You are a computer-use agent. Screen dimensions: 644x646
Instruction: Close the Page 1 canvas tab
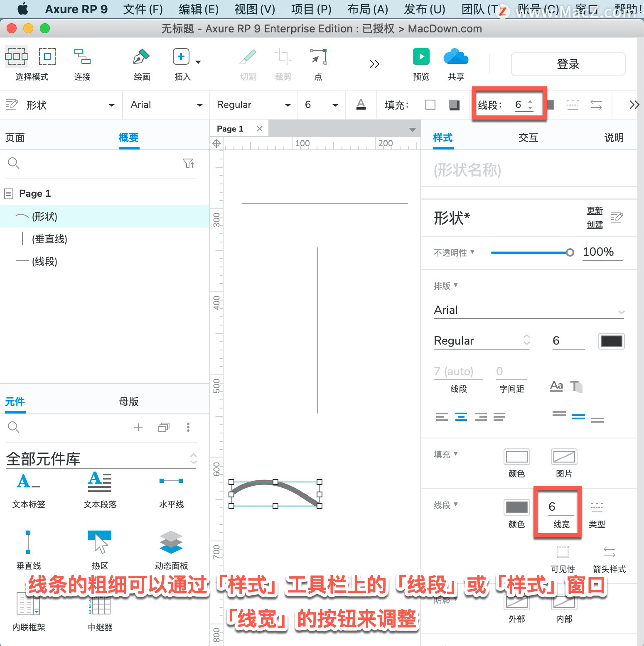tap(260, 129)
